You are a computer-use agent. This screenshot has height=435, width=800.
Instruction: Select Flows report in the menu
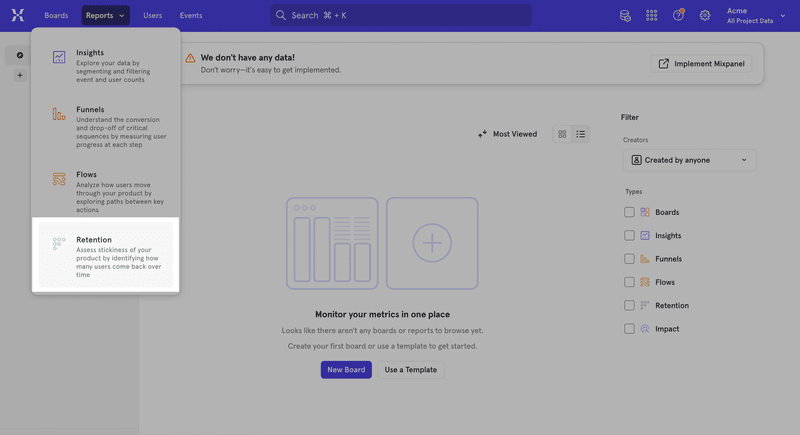click(106, 192)
